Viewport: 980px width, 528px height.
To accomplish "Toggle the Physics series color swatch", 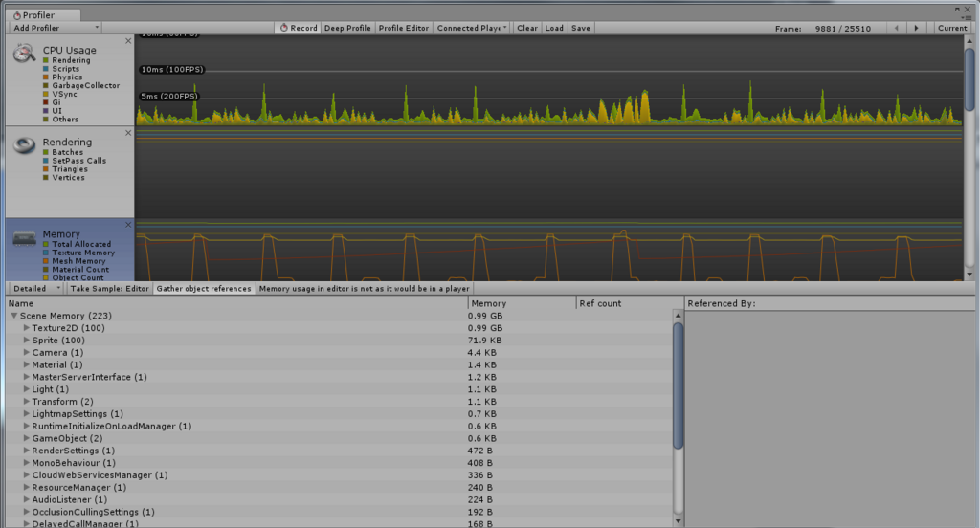I will pos(46,77).
